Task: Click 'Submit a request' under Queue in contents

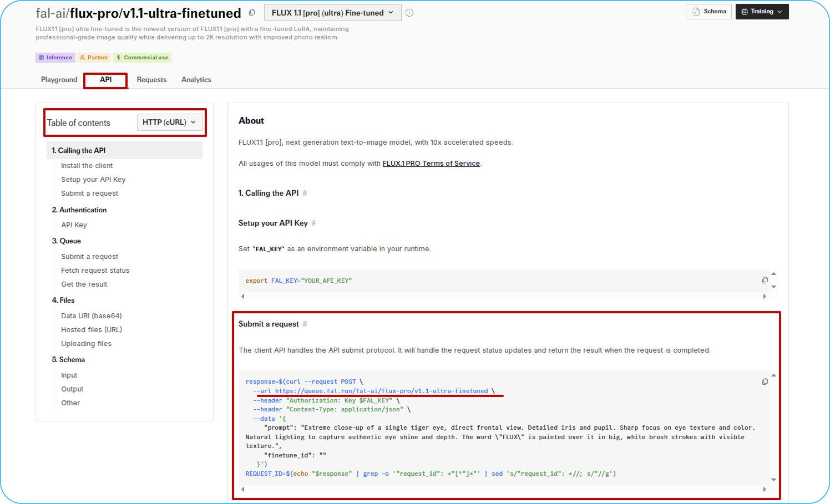Action: [90, 257]
